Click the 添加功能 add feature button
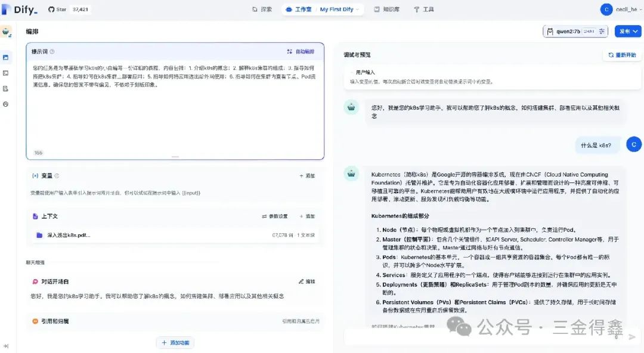Screen dimensions: 644x353 click(175, 342)
